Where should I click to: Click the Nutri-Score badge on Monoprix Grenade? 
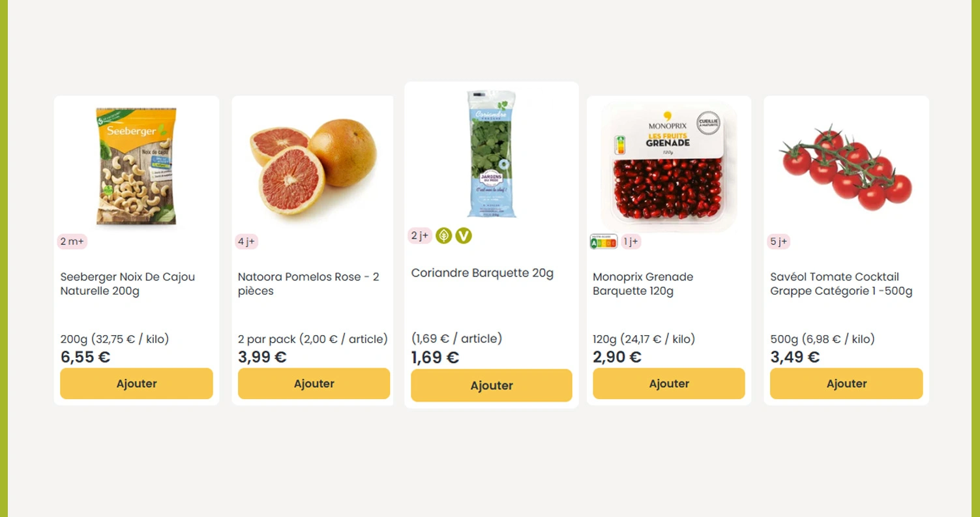pos(603,242)
